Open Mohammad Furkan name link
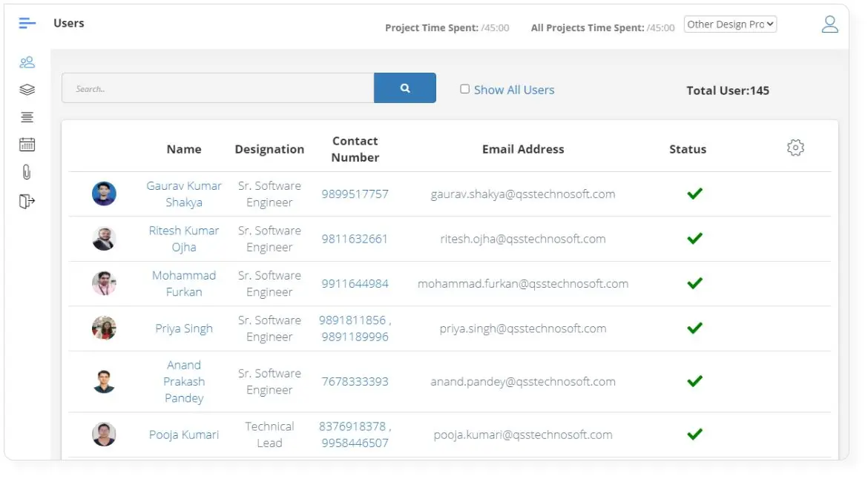The width and height of the screenshot is (868, 479). 184,283
